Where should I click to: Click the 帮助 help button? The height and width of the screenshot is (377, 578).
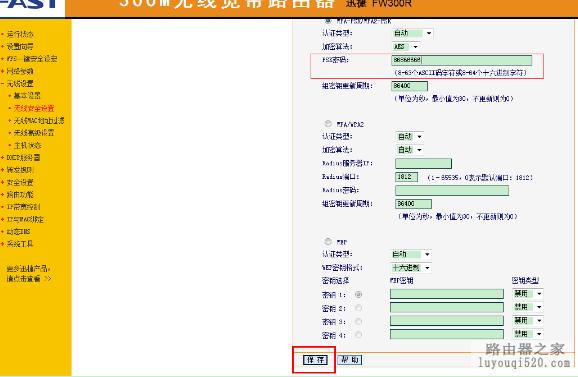[x=349, y=360]
